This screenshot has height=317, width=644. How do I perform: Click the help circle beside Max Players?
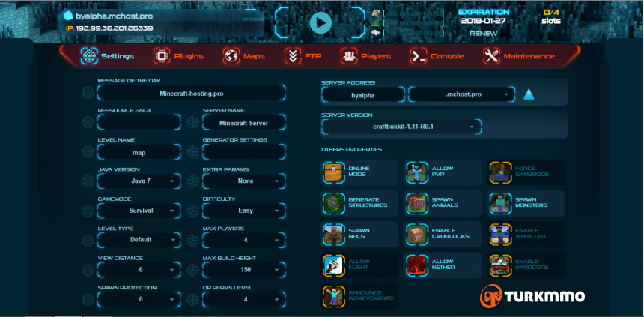193,241
